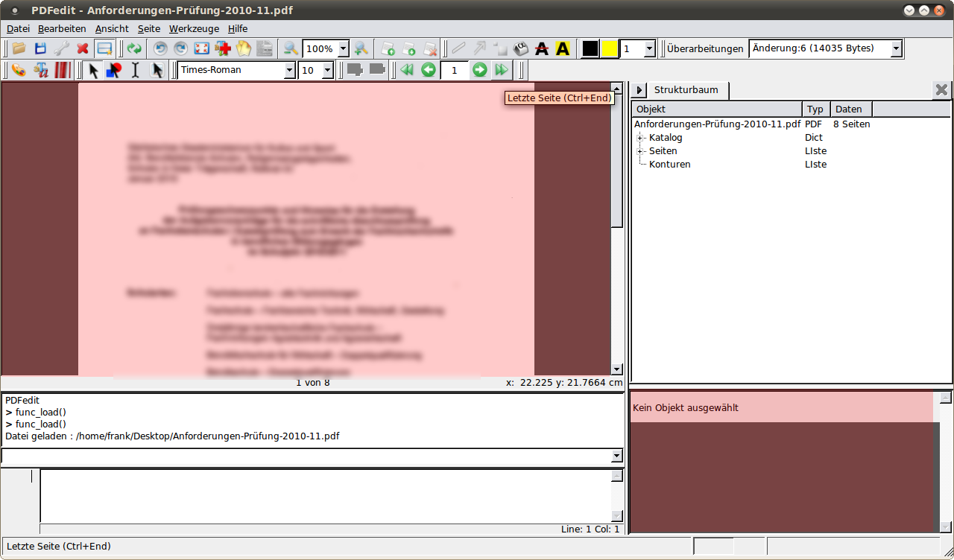Click the yellow highlight text icon
Image resolution: width=954 pixels, height=560 pixels.
click(563, 48)
